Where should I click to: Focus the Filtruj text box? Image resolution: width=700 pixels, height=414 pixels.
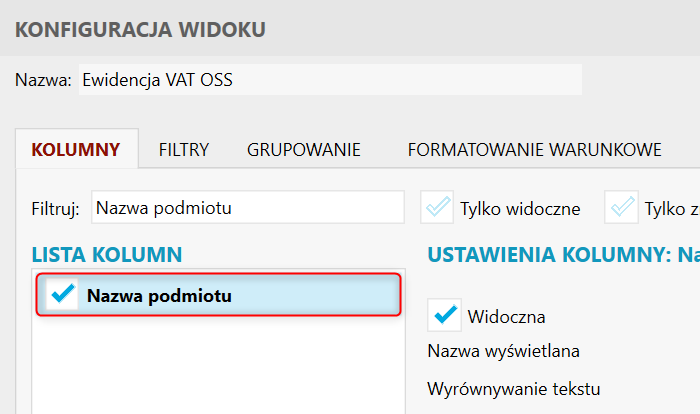[247, 208]
